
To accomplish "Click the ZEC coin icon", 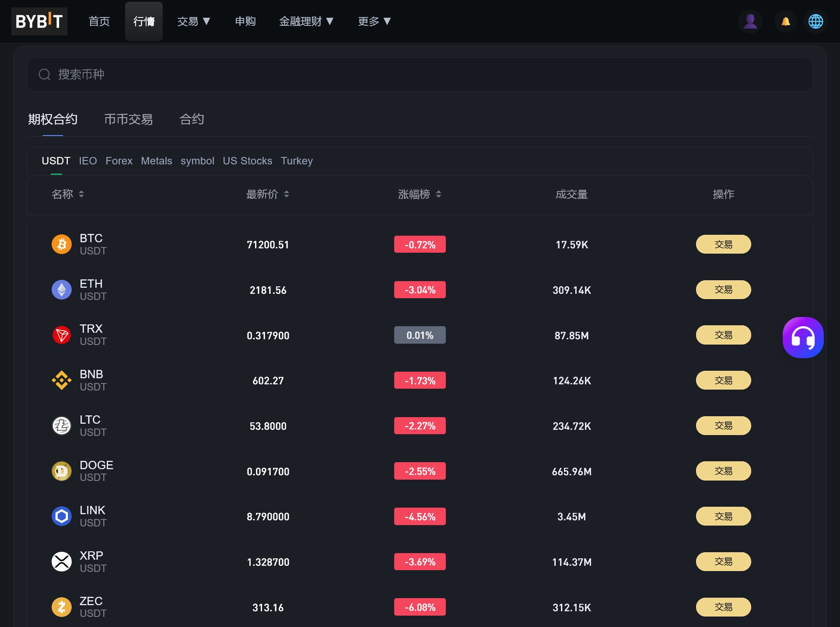I will click(62, 607).
